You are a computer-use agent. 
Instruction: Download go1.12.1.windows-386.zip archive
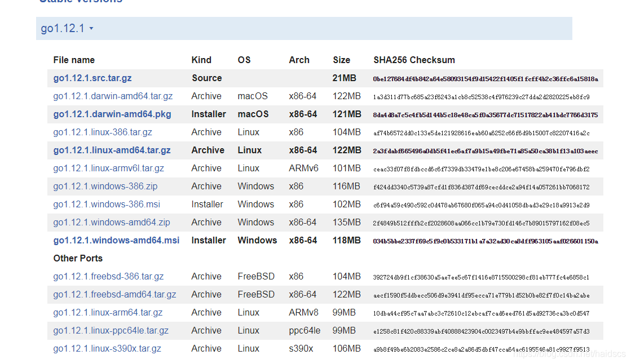[105, 186]
